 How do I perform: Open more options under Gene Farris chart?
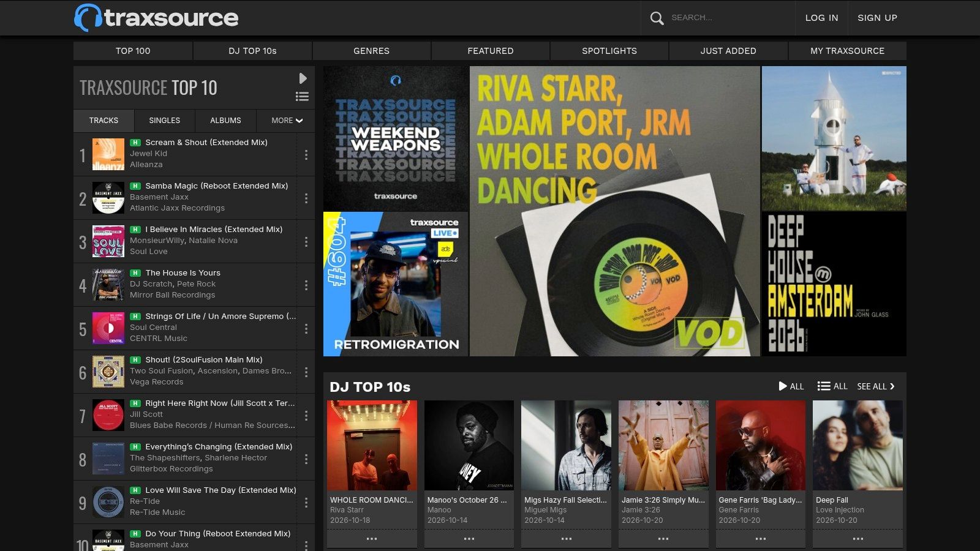tap(761, 539)
